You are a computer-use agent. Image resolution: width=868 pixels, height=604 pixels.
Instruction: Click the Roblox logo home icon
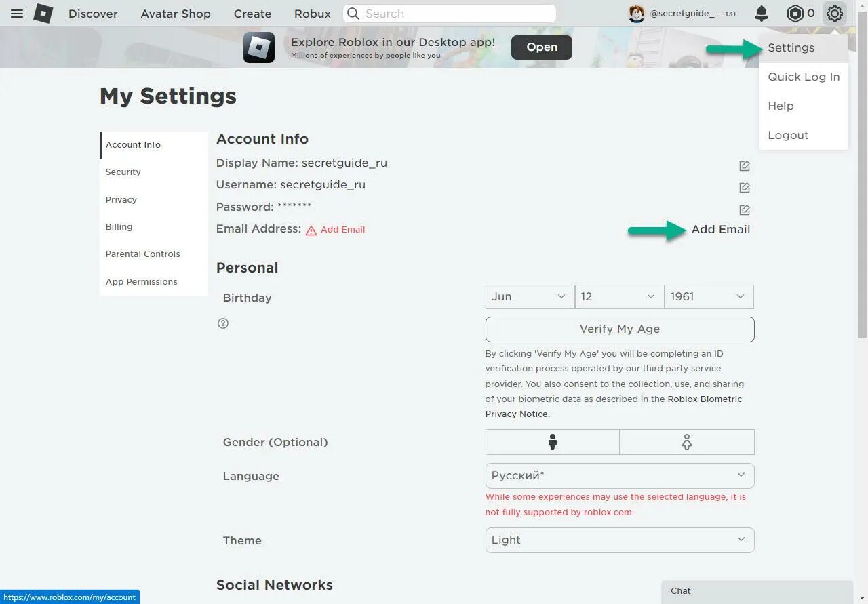(x=43, y=14)
